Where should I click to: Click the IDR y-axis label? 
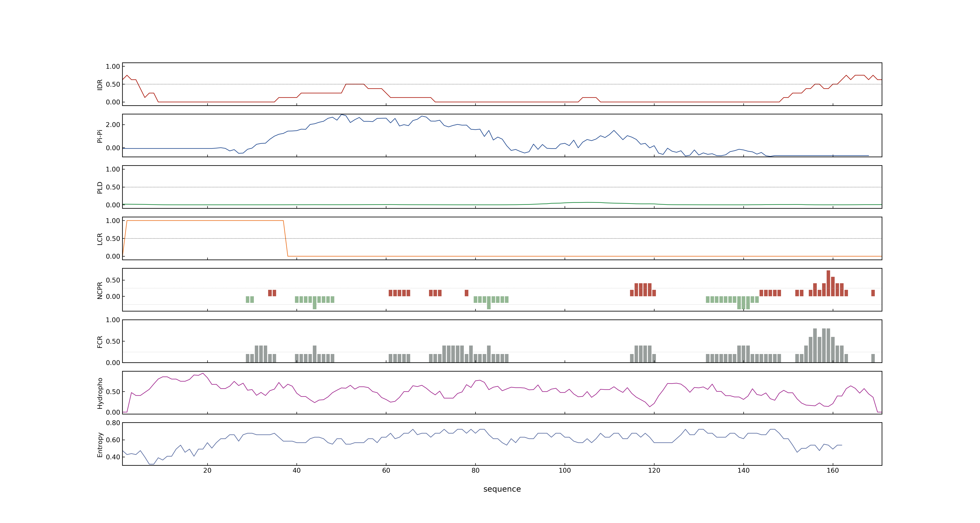(100, 85)
